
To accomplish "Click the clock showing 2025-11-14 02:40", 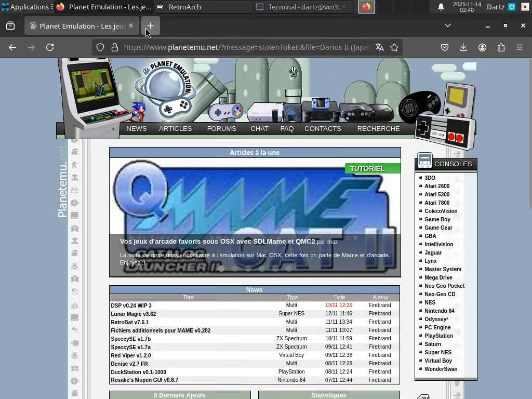I will tap(467, 7).
